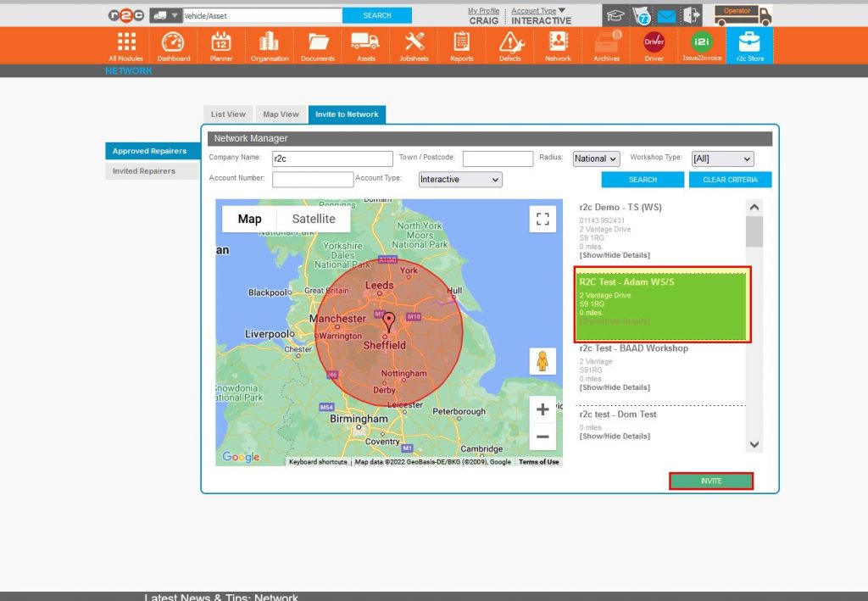Toggle Show/Hide Details for r2c Demo - TS
This screenshot has height=601, width=868.
(615, 255)
